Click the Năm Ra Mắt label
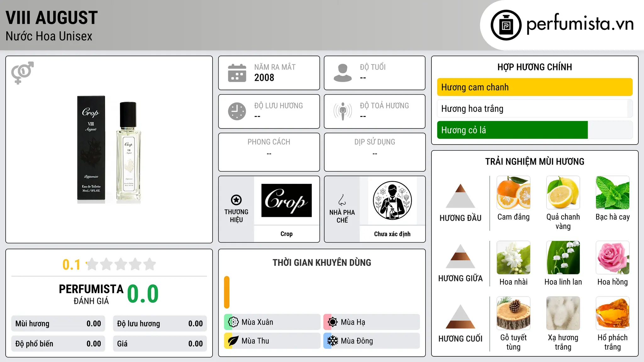Screen dimensions: 644x362 (275, 67)
